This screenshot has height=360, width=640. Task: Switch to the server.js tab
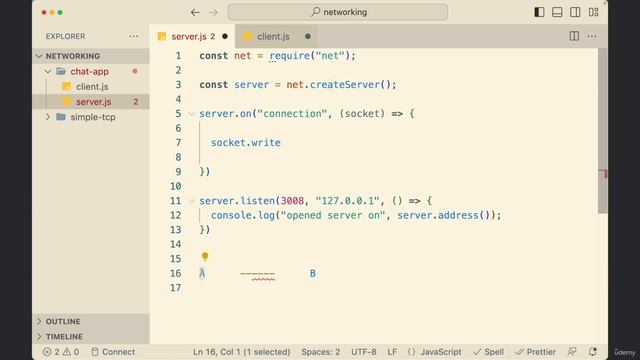tap(193, 36)
